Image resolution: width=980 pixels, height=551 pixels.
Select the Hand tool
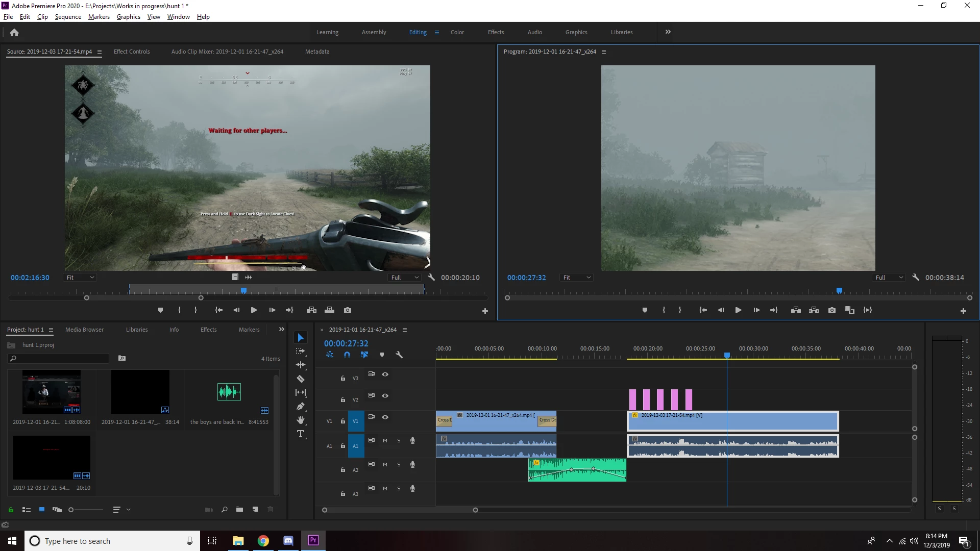(301, 420)
